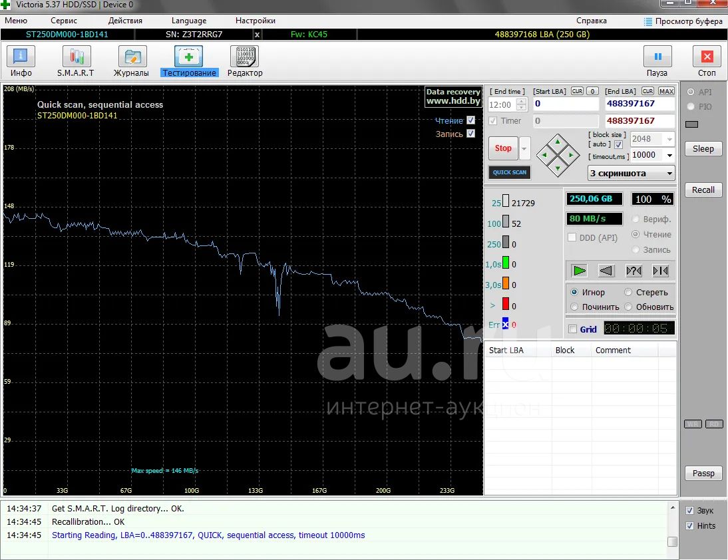This screenshot has height=560, width=728.
Task: Toggle the Чтение graph checkbox
Action: pos(470,120)
